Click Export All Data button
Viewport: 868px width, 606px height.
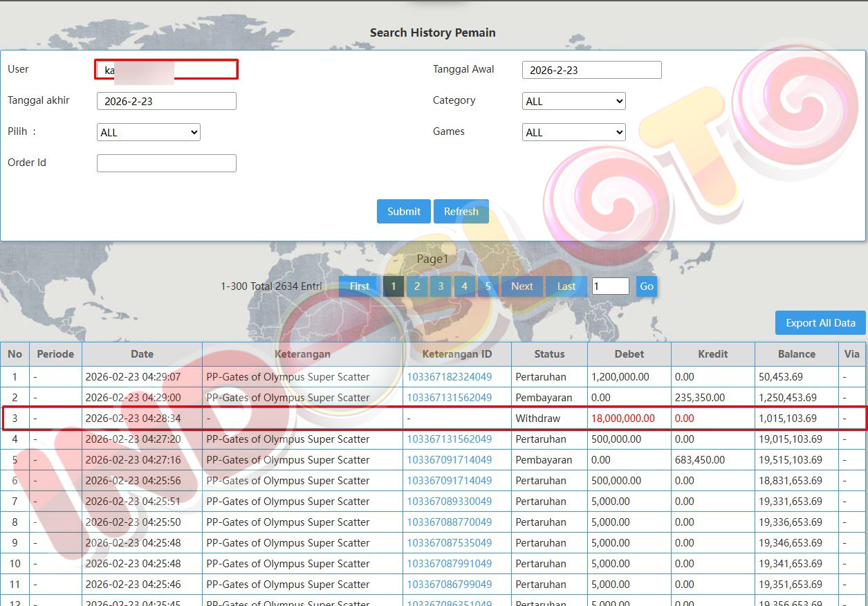coord(820,323)
